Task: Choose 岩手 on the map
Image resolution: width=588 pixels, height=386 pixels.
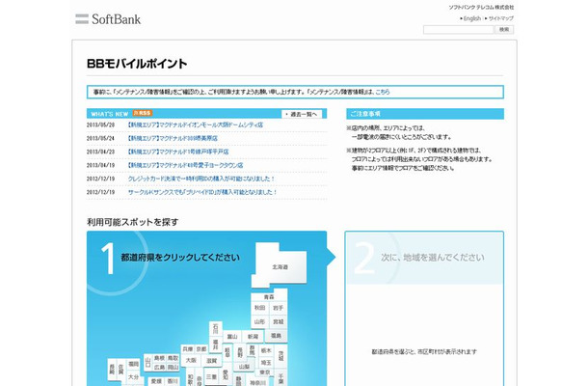Action: pos(279,308)
